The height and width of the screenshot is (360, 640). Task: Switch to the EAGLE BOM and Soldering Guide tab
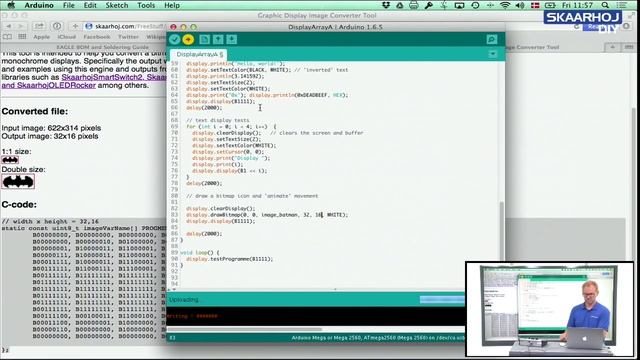(x=102, y=47)
